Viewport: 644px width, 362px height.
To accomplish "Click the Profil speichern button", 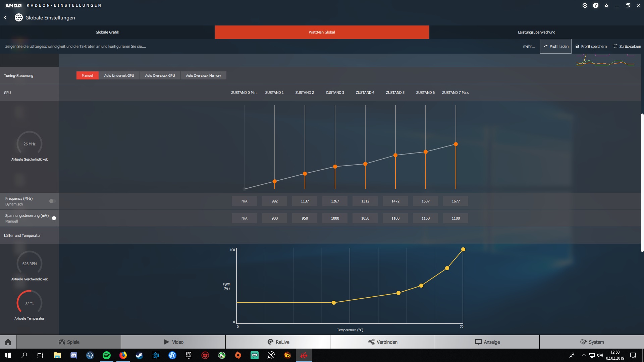I will tap(591, 46).
